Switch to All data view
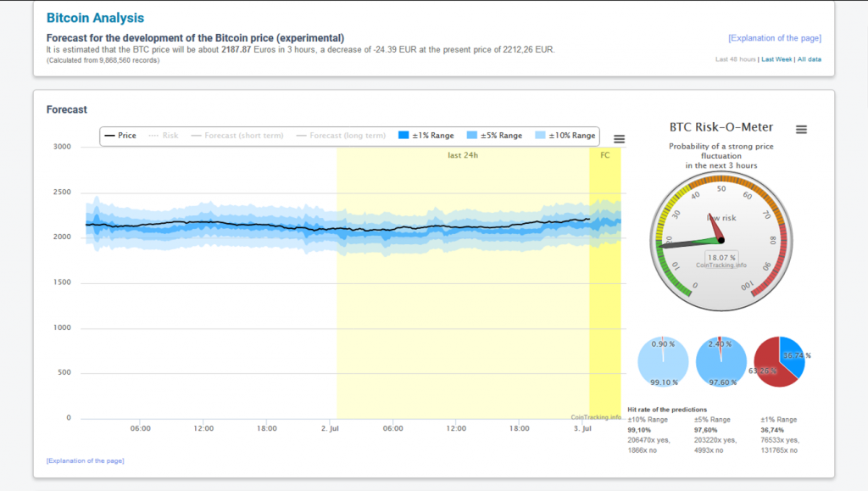This screenshot has height=491, width=868. click(810, 59)
